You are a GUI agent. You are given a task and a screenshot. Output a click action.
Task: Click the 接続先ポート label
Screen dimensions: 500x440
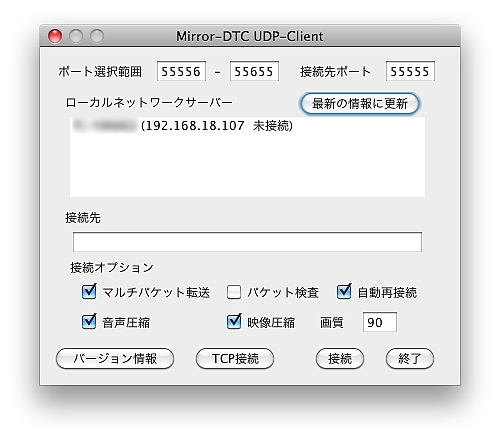pos(335,72)
